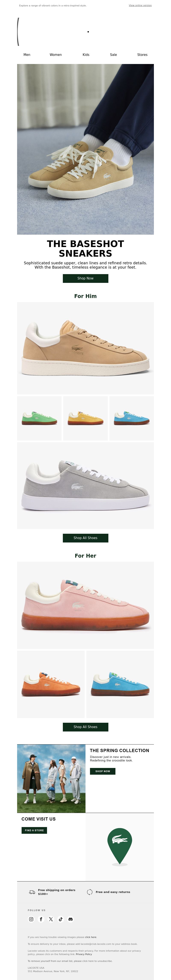Open the Privacy Policy link

[x=84, y=954]
